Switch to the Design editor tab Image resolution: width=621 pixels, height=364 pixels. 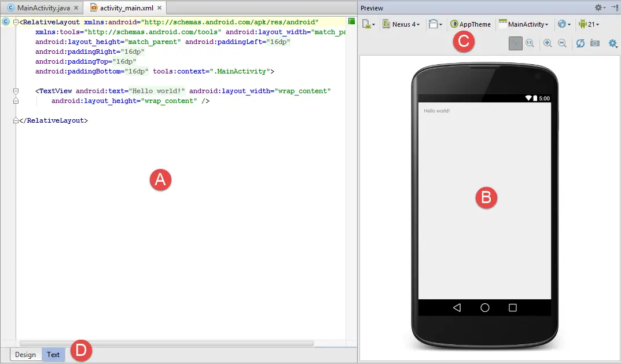pyautogui.click(x=25, y=355)
